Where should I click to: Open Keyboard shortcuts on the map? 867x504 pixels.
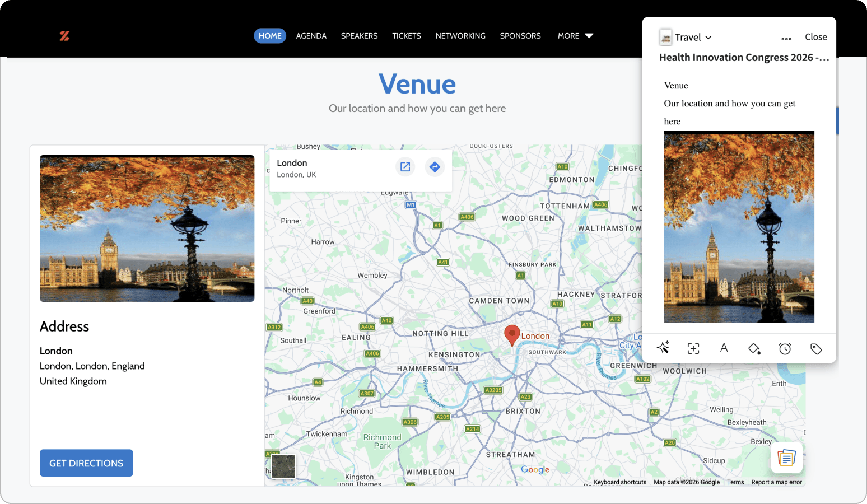pos(620,482)
